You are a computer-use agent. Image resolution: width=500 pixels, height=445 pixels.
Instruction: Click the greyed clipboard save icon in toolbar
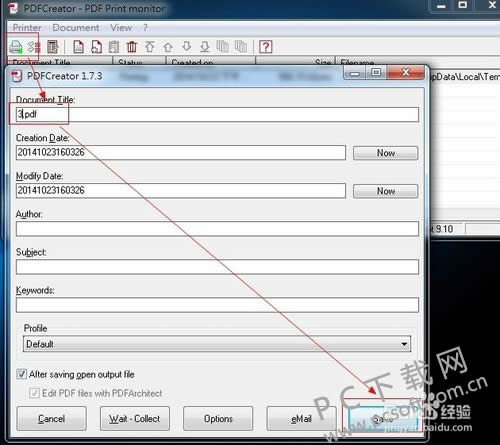pyautogui.click(x=114, y=47)
